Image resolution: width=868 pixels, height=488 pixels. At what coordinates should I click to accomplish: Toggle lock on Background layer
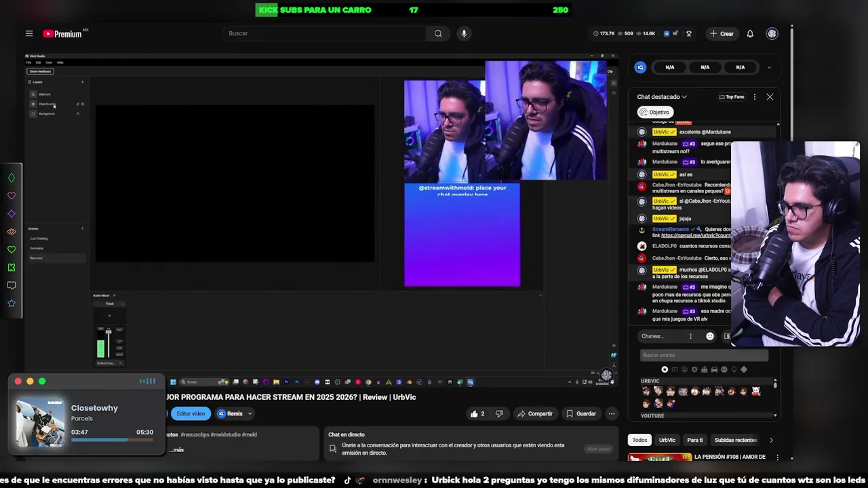pyautogui.click(x=78, y=114)
